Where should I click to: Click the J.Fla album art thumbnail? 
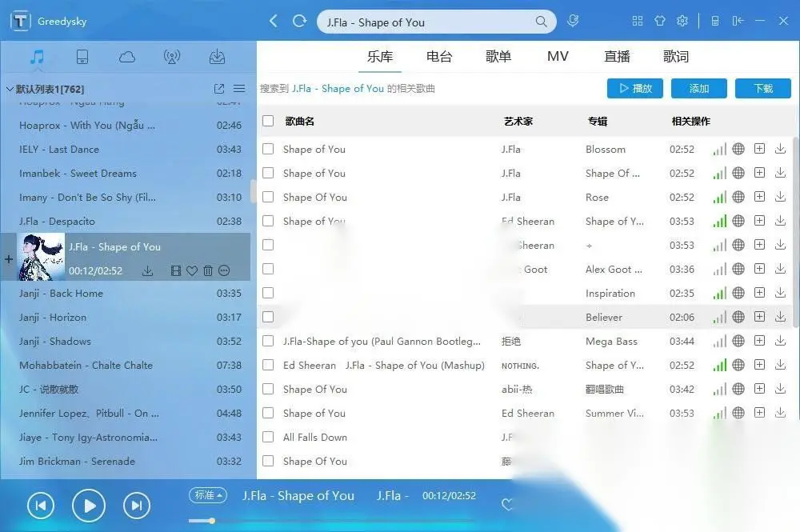pos(41,257)
